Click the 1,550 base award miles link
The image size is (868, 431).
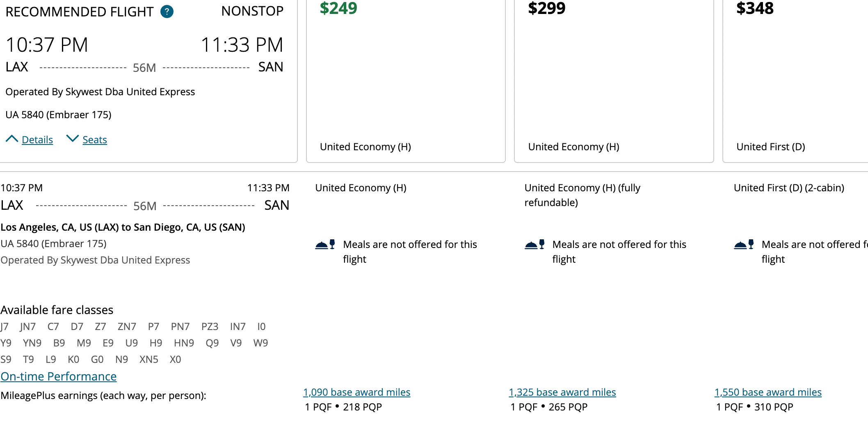(x=767, y=392)
